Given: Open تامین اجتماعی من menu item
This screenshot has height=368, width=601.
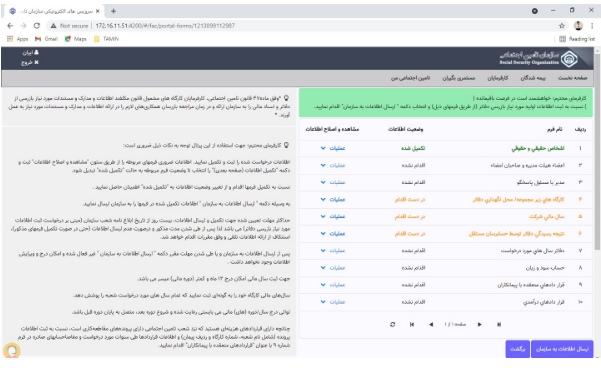Looking at the screenshot, I should [x=410, y=78].
